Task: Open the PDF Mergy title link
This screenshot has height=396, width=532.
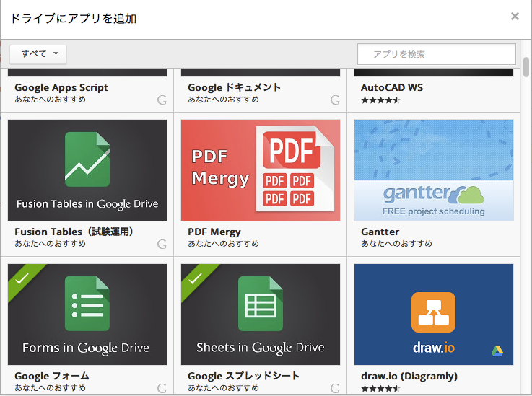Action: tap(214, 232)
